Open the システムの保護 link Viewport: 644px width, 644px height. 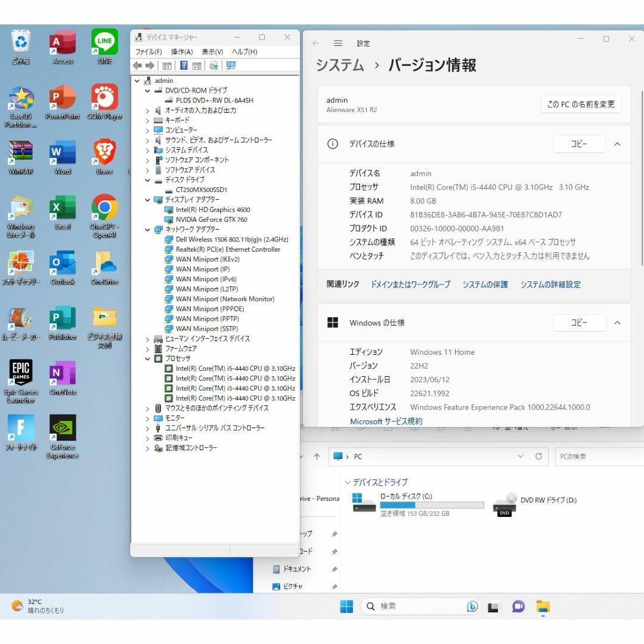485,284
